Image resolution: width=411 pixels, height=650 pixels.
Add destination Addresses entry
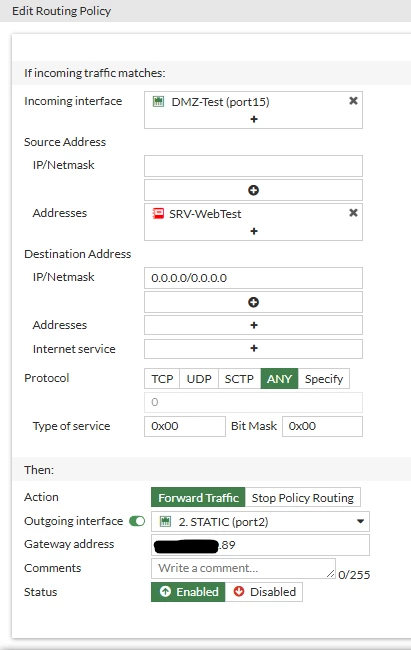point(253,325)
